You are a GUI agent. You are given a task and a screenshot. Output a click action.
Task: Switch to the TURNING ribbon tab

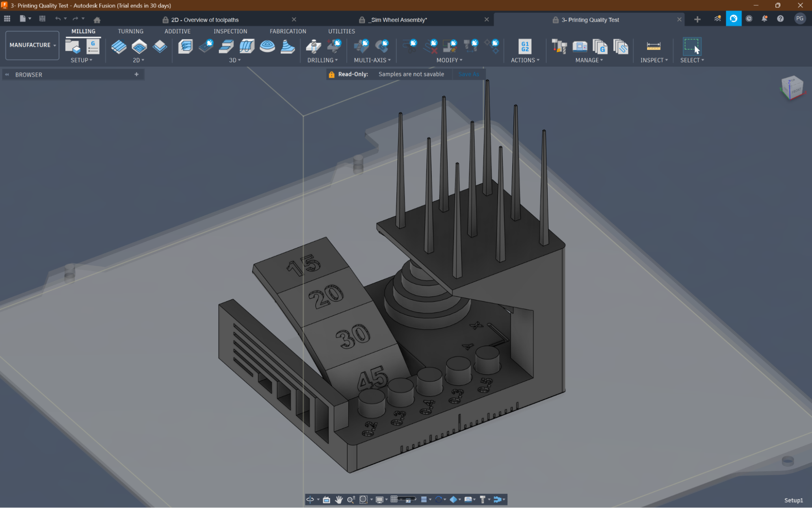(130, 31)
